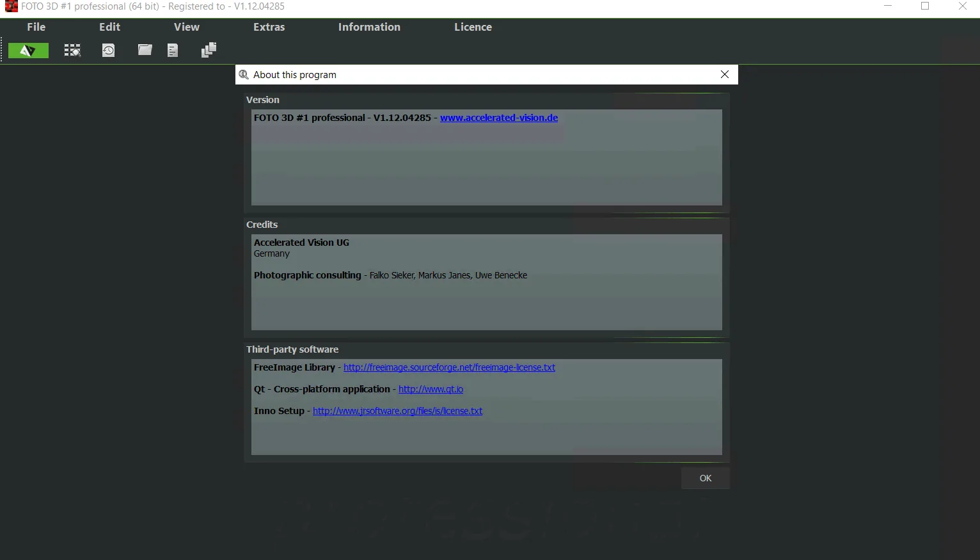Open the File menu
Image resolution: width=980 pixels, height=560 pixels.
click(x=36, y=27)
